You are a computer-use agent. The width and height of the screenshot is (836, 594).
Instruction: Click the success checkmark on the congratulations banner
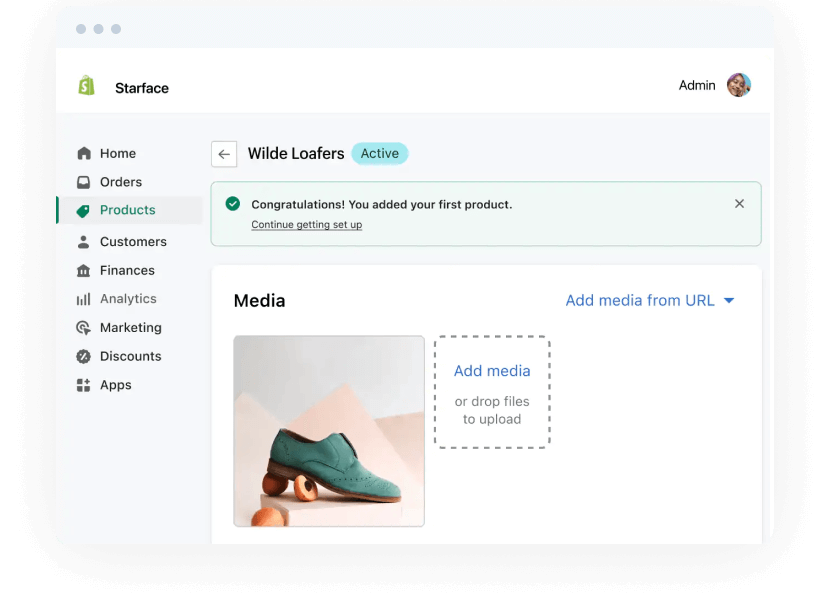[x=232, y=203]
